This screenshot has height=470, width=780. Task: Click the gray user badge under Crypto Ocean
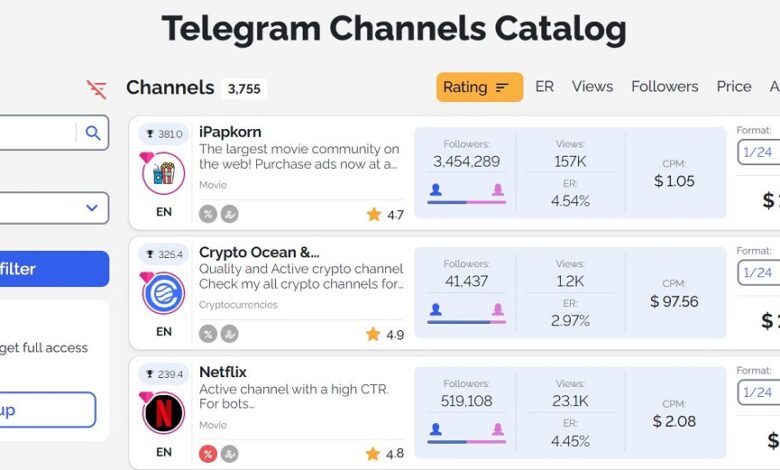point(229,334)
